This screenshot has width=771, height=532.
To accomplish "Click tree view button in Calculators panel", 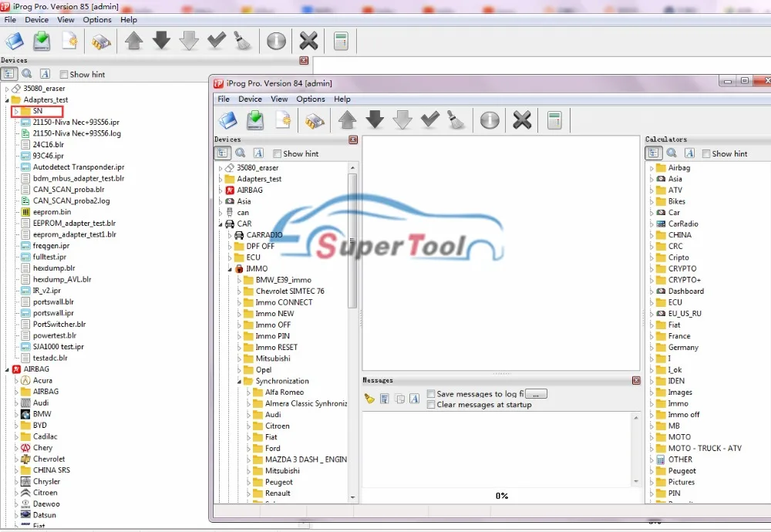I will tap(653, 153).
